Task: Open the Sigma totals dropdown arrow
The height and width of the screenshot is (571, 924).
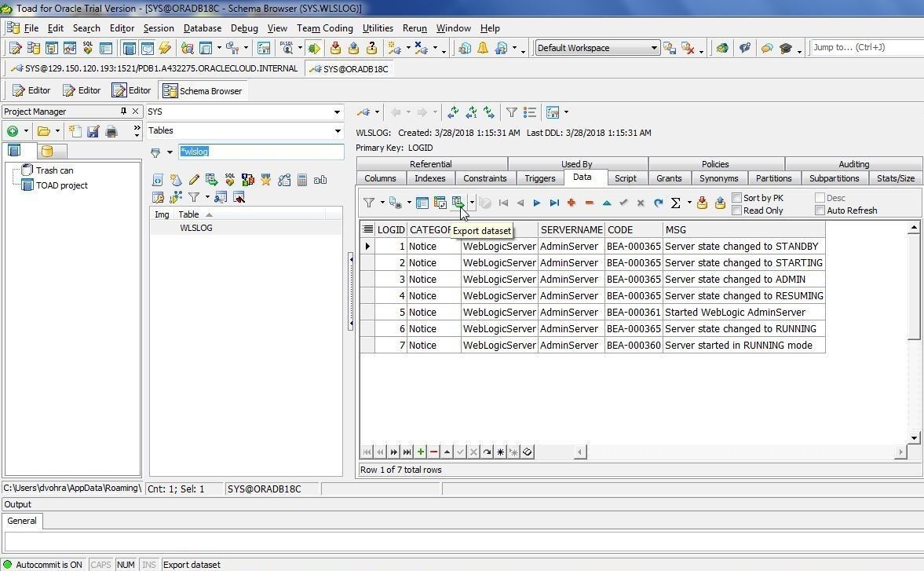Action: 688,203
